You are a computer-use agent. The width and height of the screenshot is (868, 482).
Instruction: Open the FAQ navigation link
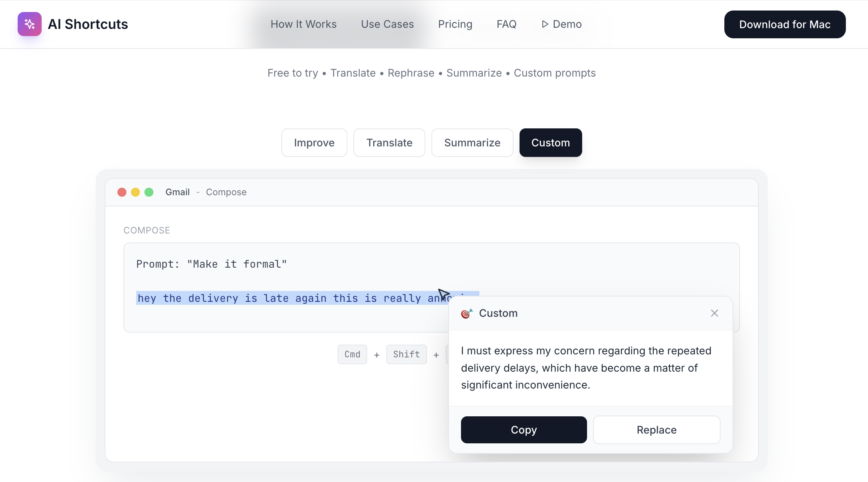(506, 24)
